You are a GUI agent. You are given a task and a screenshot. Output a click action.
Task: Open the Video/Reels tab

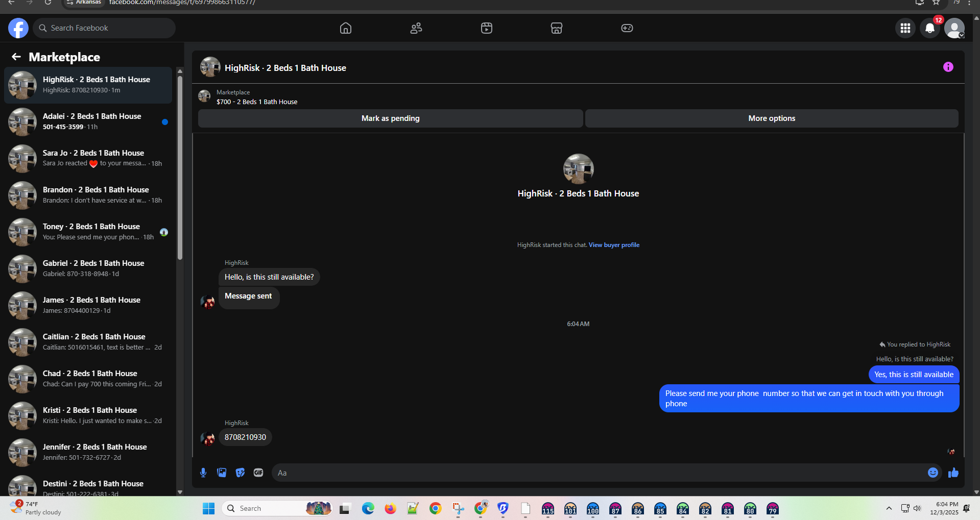tap(487, 28)
